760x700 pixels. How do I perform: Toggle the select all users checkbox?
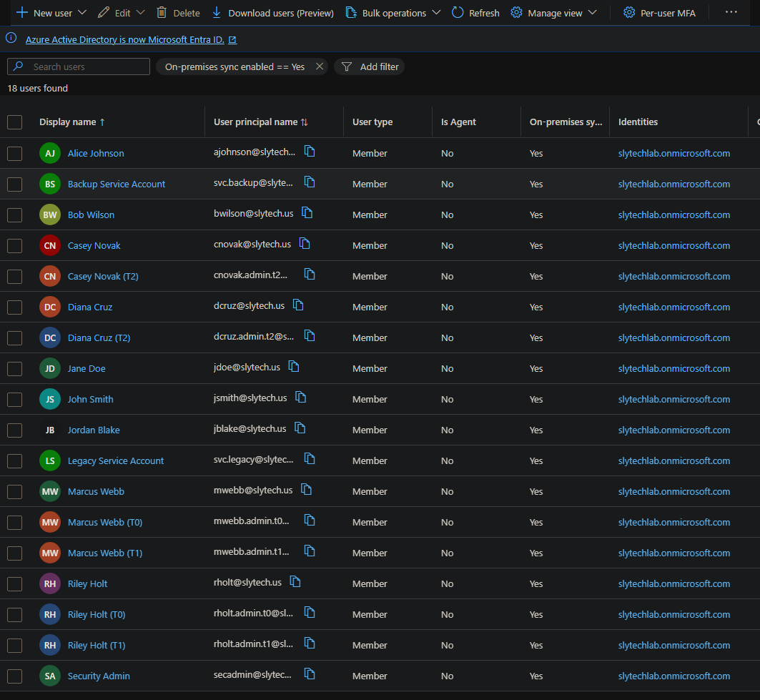point(14,122)
